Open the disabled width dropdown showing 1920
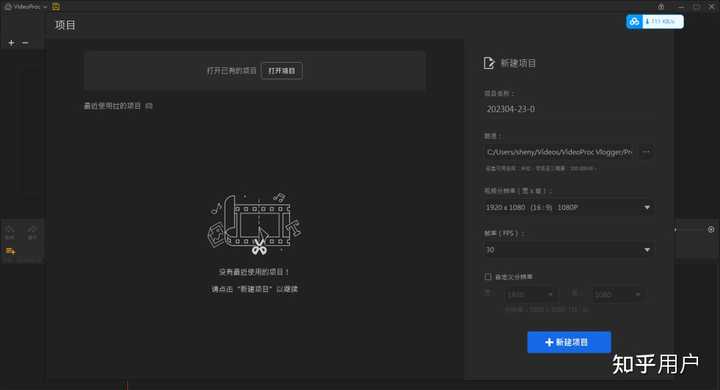Image resolution: width=720 pixels, height=390 pixels. coord(530,294)
